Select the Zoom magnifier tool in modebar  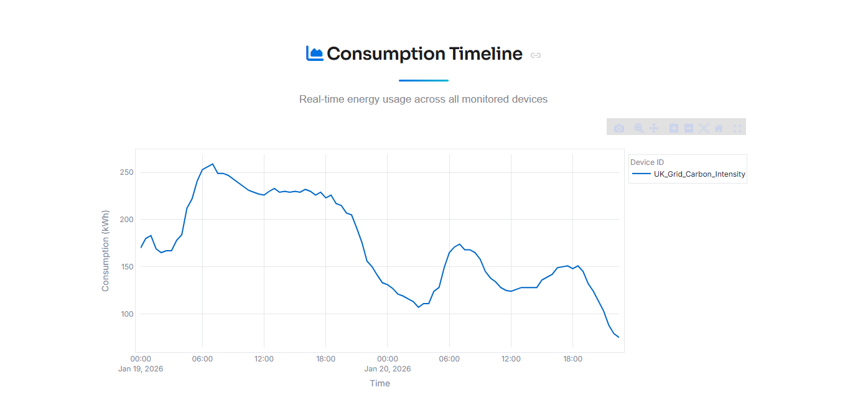(x=638, y=128)
